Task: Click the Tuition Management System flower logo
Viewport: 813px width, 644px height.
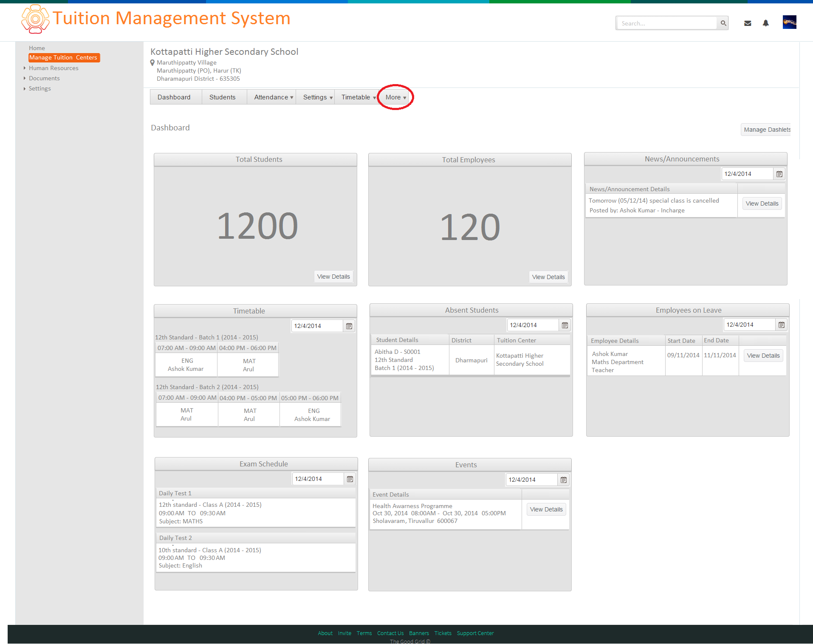Action: 35,19
